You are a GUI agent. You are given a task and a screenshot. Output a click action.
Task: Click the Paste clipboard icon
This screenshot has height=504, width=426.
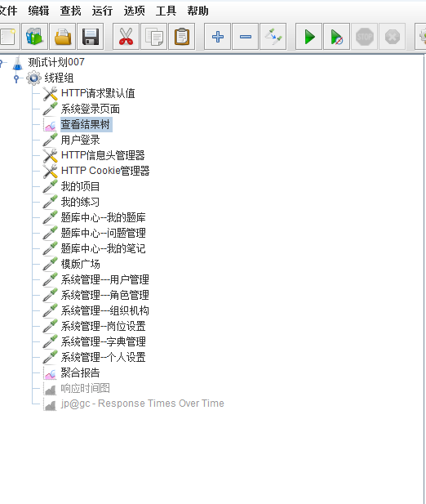(x=182, y=36)
